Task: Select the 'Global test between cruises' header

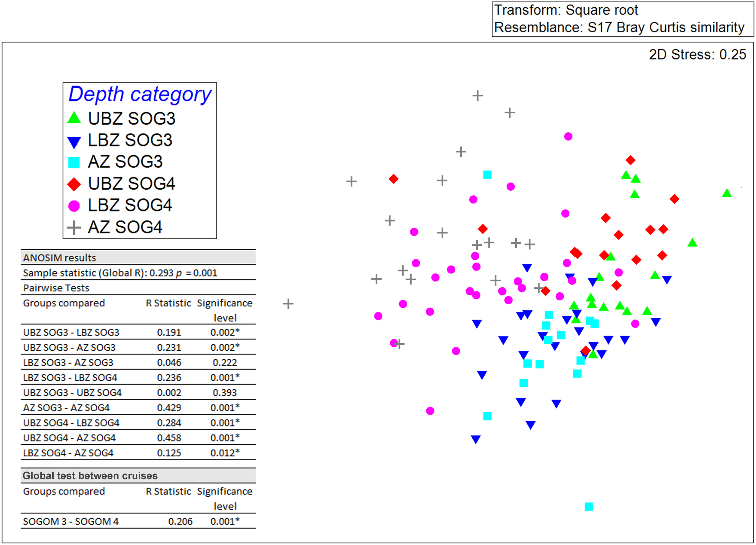Action: [x=90, y=475]
